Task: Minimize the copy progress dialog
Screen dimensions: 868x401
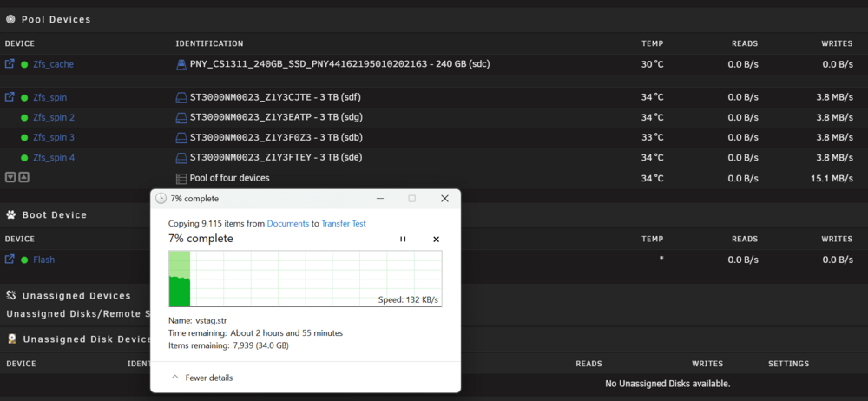Action: tap(380, 198)
